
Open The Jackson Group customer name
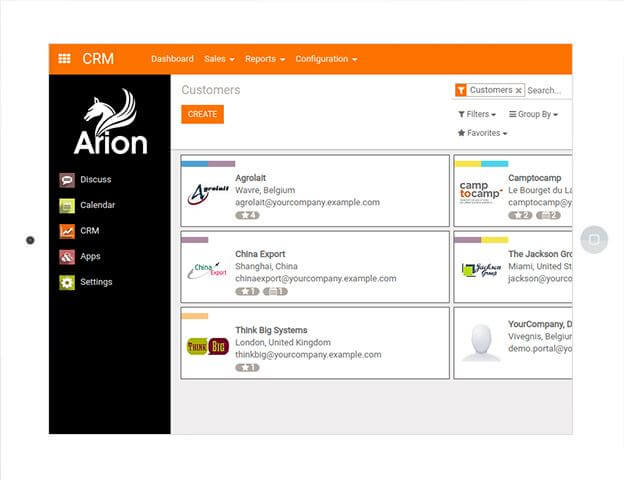pos(540,254)
